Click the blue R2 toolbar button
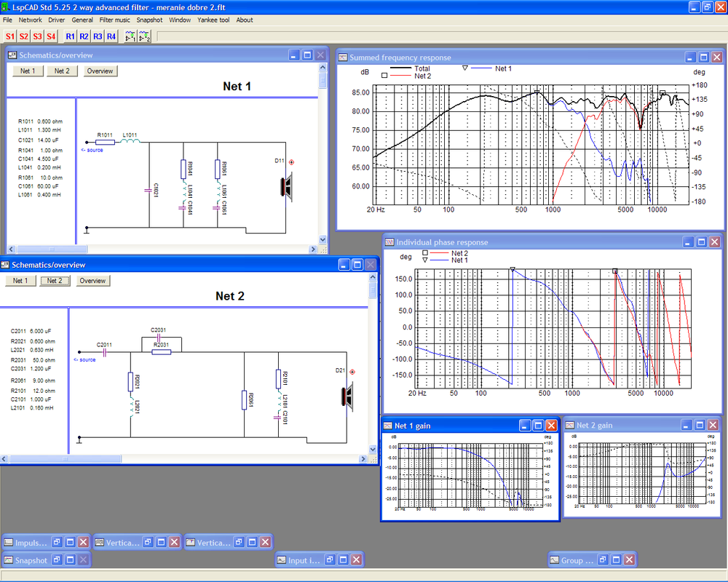728x582 pixels. tap(84, 36)
